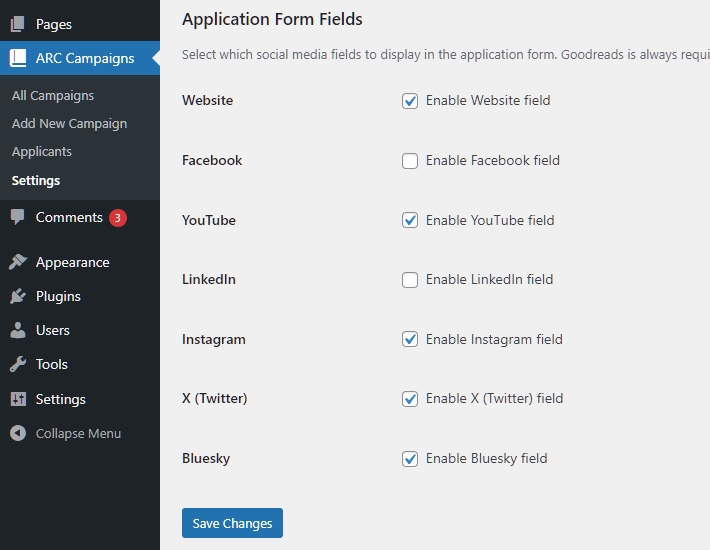Click the Users person icon
The height and width of the screenshot is (550, 710).
tap(18, 330)
